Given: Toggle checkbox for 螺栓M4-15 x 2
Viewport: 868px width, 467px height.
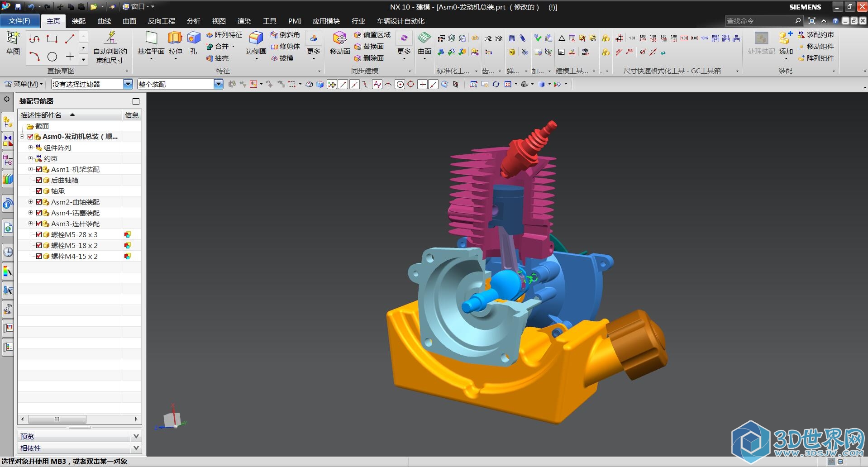Looking at the screenshot, I should tap(39, 256).
